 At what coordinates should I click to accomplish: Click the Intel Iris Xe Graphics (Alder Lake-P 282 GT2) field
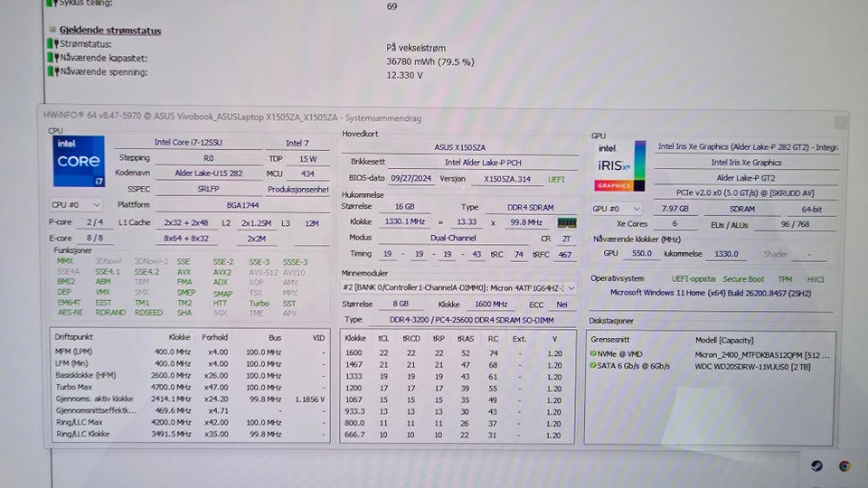click(x=747, y=146)
